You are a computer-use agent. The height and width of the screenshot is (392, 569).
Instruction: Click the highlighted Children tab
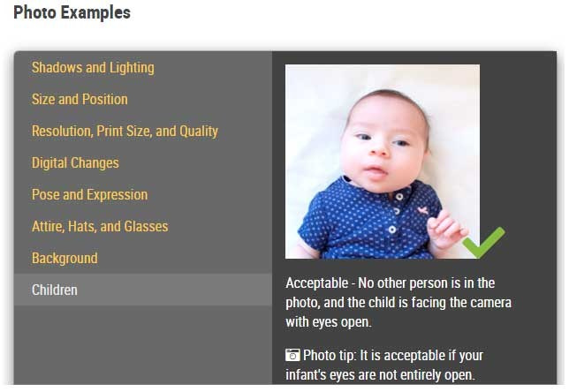point(55,290)
